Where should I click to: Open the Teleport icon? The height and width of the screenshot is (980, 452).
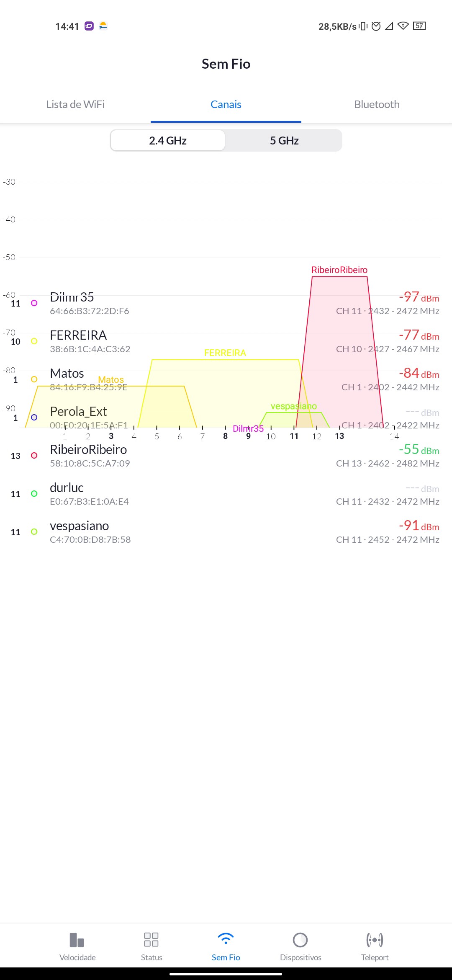click(x=375, y=940)
